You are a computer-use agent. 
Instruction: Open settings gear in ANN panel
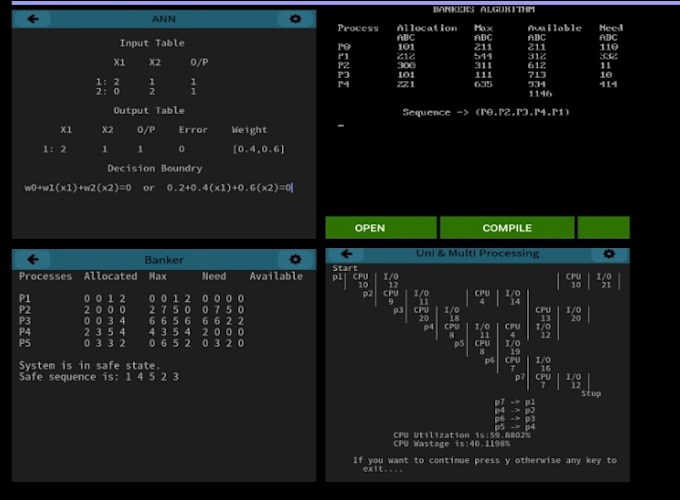295,19
